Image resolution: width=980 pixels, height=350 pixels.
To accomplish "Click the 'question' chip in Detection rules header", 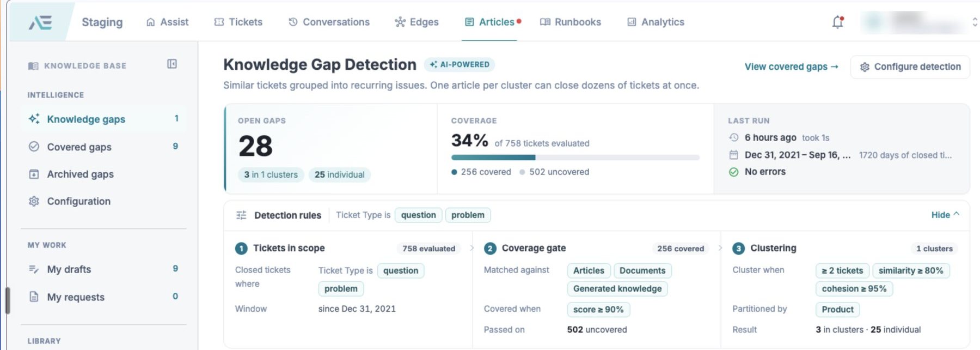I will click(x=418, y=215).
